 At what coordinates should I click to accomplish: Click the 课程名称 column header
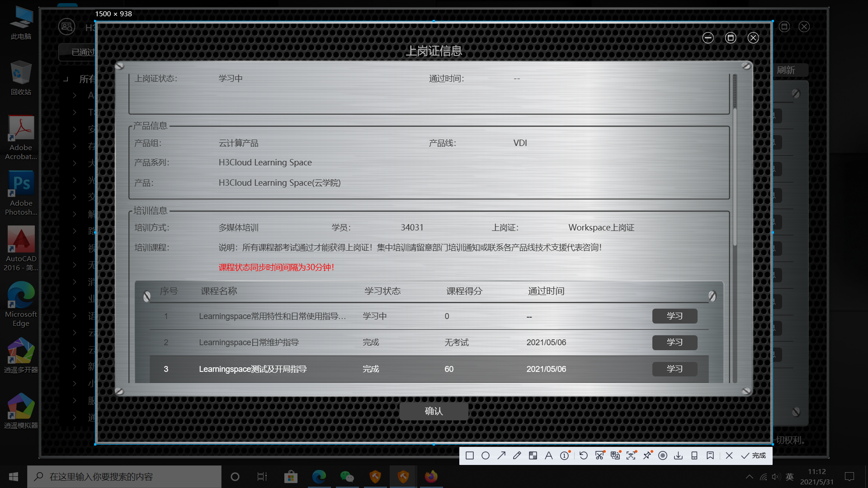(x=219, y=291)
